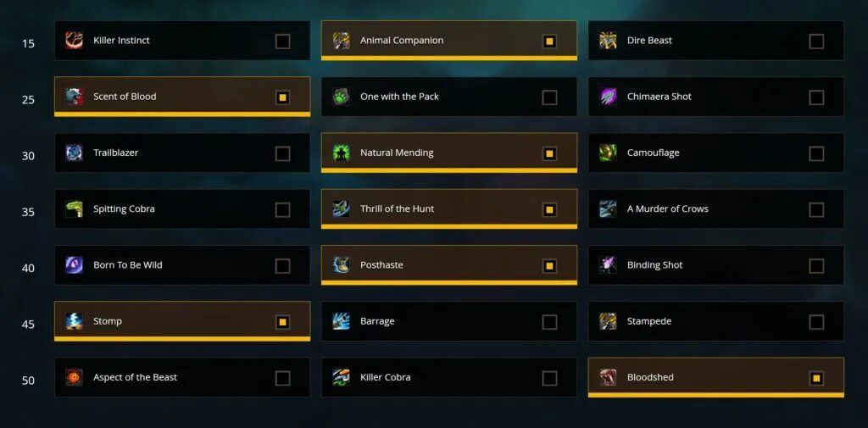Click the Binding Shot talent icon
Screen dimensions: 868x428
[608, 264]
